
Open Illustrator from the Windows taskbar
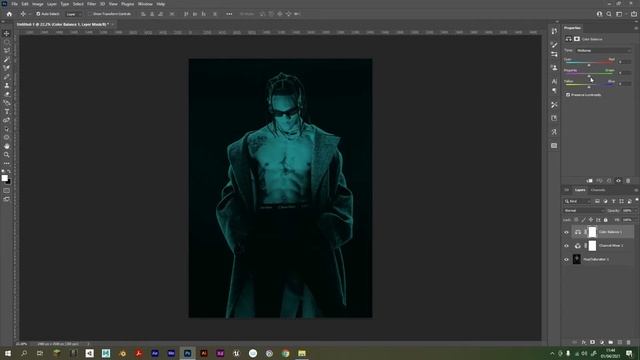(204, 353)
